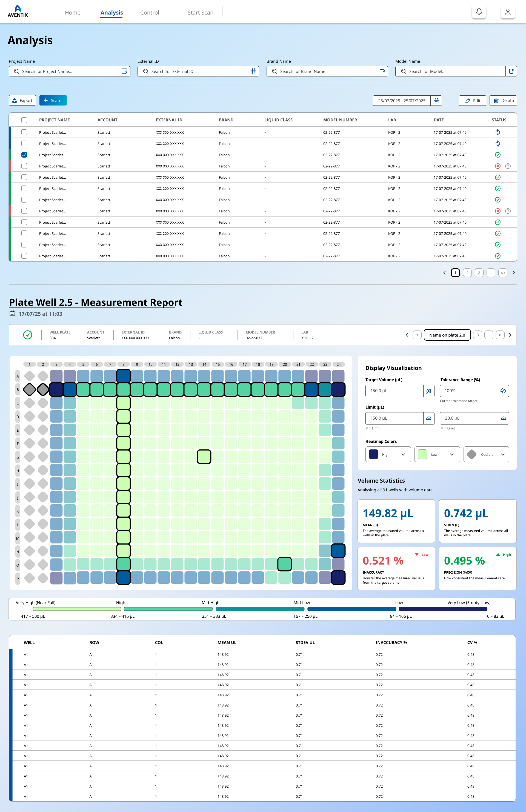Click the gauge icon in Min Limit field
This screenshot has height=812, width=526.
[x=503, y=418]
